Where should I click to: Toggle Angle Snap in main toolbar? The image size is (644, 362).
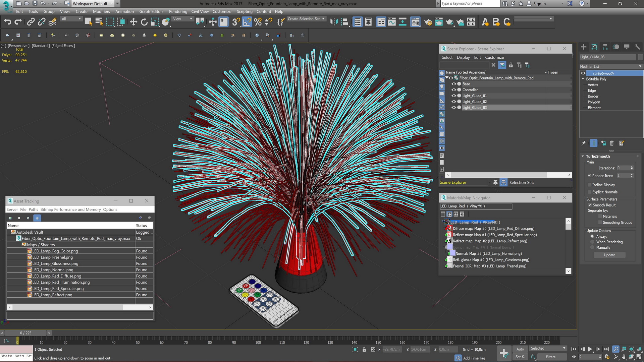(x=247, y=22)
